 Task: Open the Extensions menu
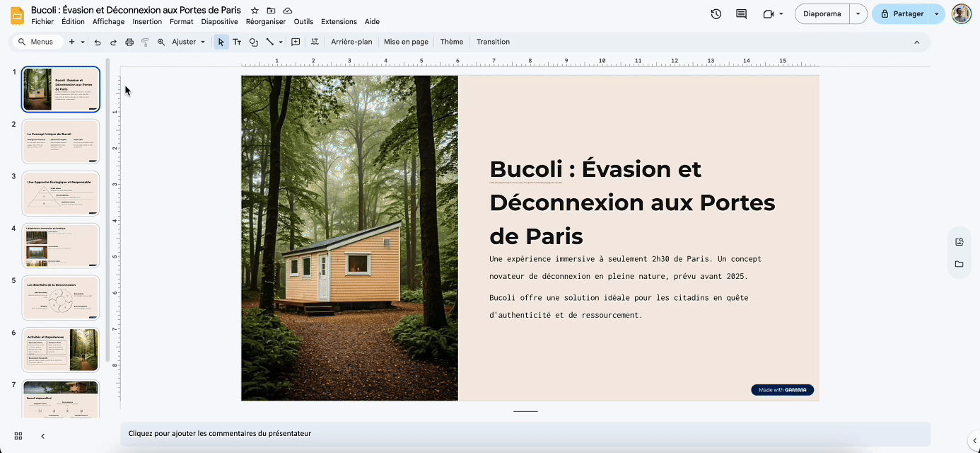coord(339,22)
